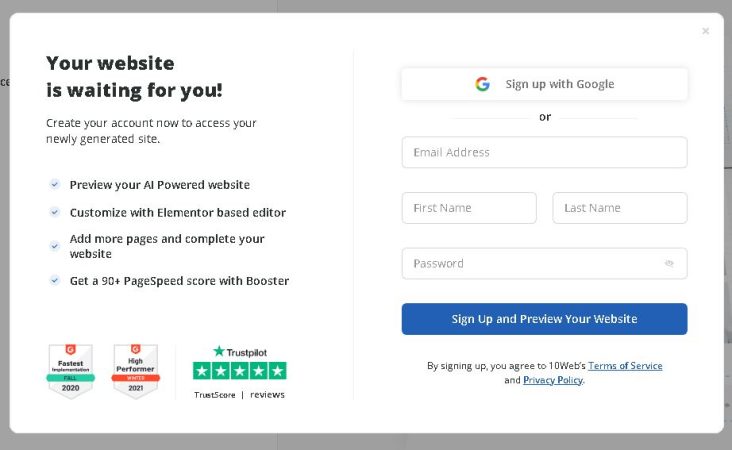Toggle password visibility eye icon
The image size is (732, 450).
click(x=669, y=263)
